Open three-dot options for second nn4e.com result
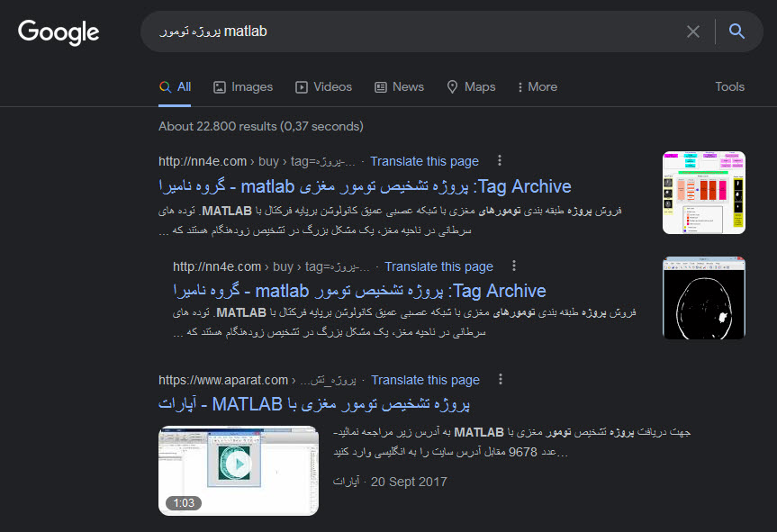This screenshot has width=777, height=532. point(514,266)
